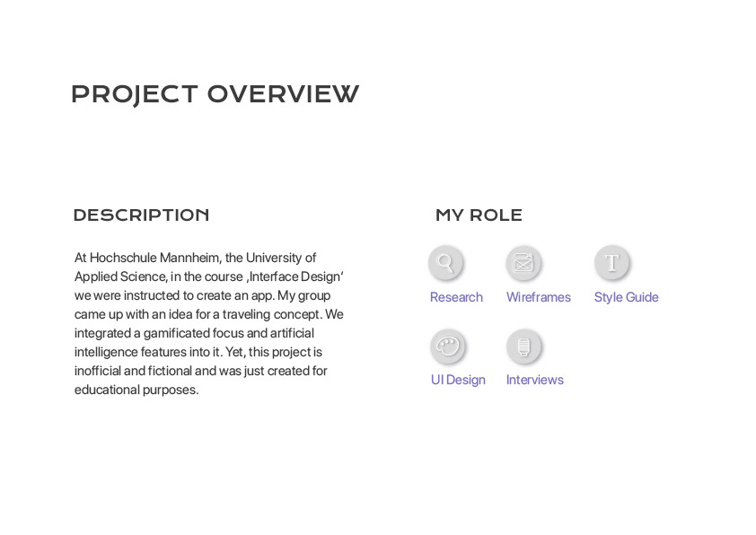
Task: Click the Style Guide text label
Action: (626, 297)
